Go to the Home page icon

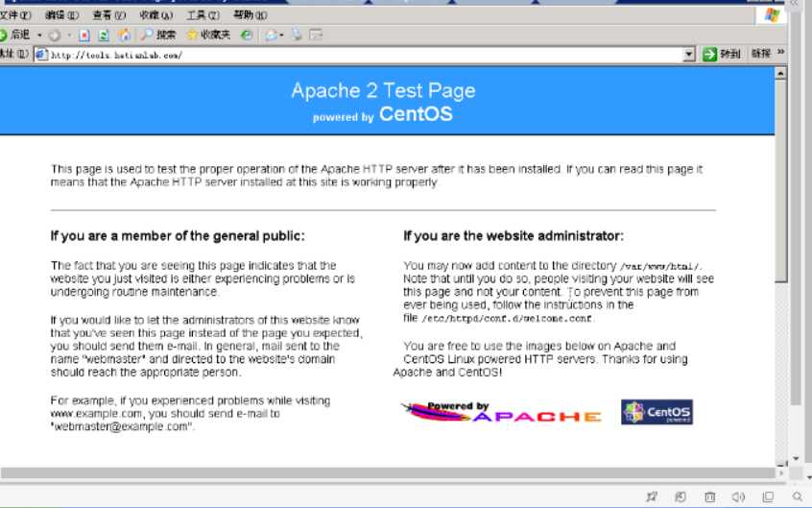[124, 36]
